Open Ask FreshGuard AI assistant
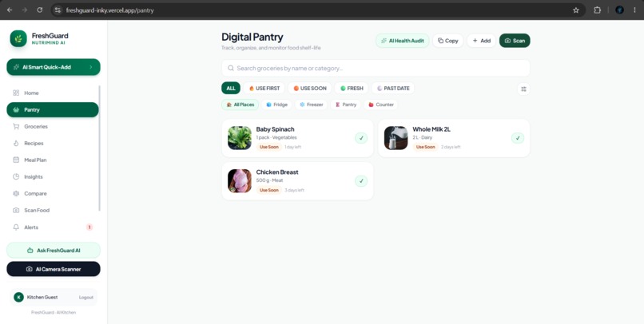This screenshot has height=324, width=644. click(x=54, y=250)
